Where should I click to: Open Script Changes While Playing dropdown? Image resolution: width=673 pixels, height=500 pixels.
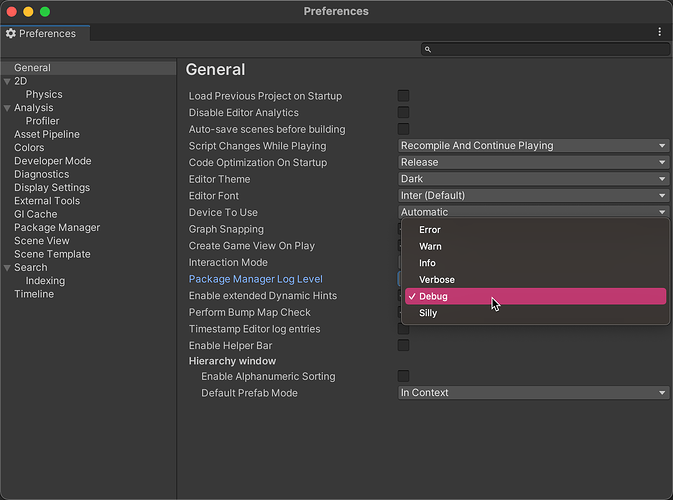[x=533, y=146]
